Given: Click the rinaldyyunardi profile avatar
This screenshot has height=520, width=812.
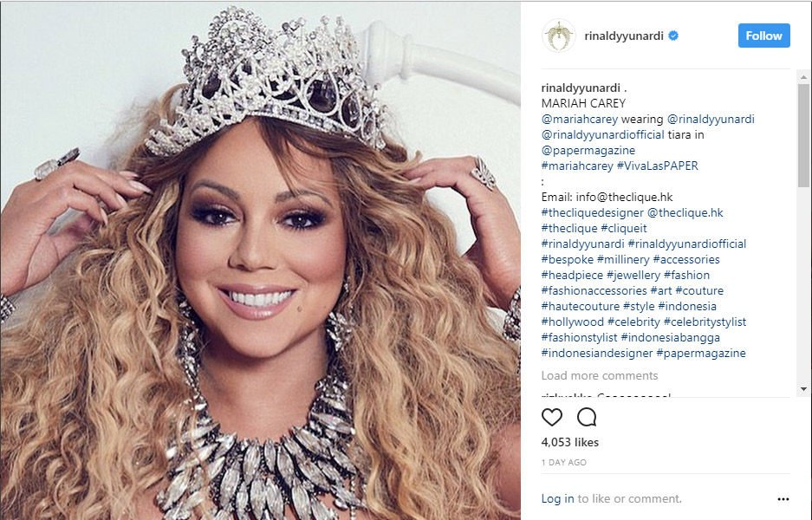Looking at the screenshot, I should (559, 36).
